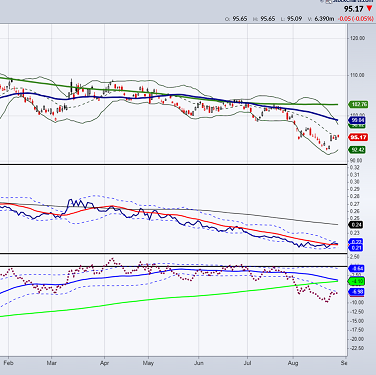Click the May date axis label
Viewport: 376px width, 375px height.
[148, 363]
